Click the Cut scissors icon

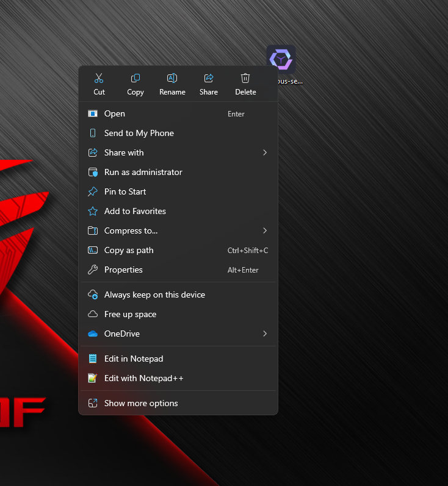(x=99, y=79)
